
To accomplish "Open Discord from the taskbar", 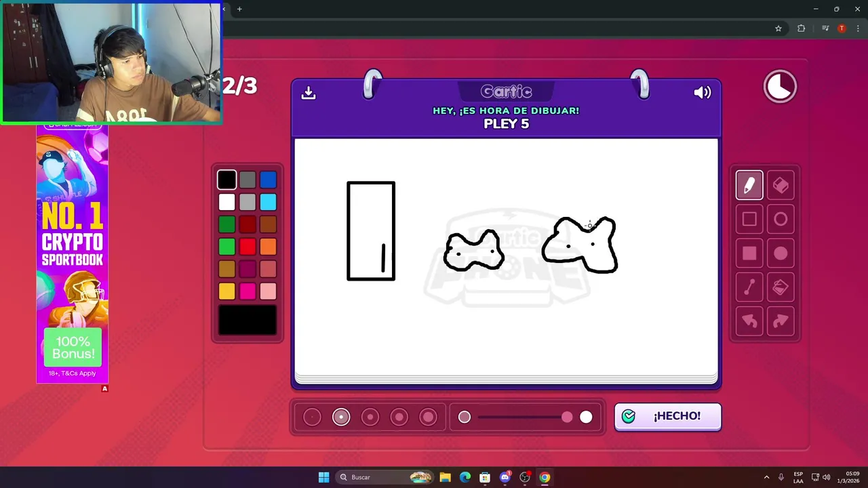I will click(x=505, y=477).
